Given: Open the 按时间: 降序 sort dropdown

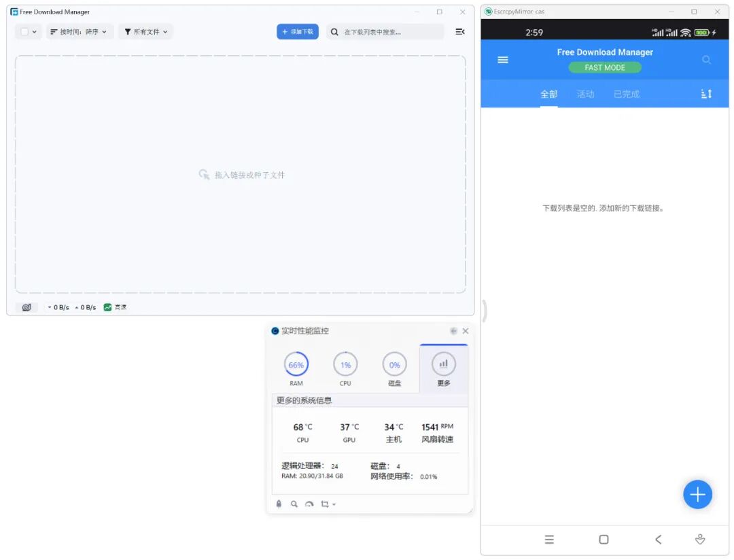Looking at the screenshot, I should coord(79,32).
